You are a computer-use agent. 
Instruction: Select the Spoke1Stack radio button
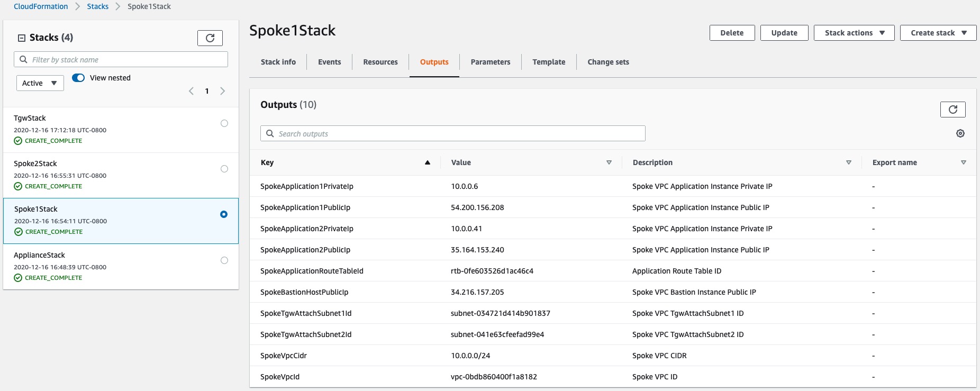[x=224, y=214]
